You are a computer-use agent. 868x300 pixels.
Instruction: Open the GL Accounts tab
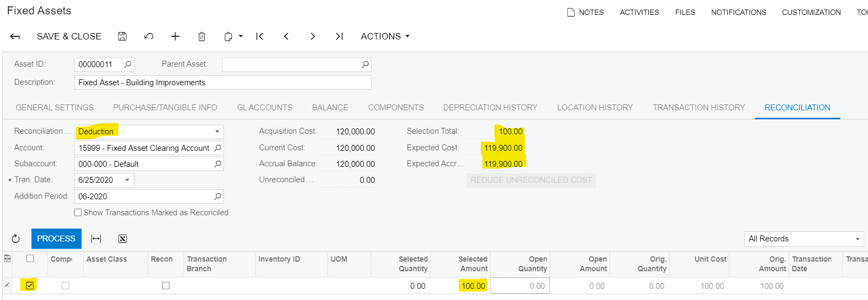(264, 108)
